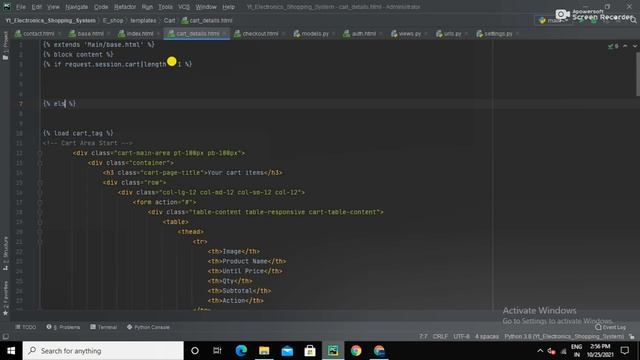Image resolution: width=640 pixels, height=360 pixels.
Task: Click the 4 spaces indent setting
Action: pos(487,337)
